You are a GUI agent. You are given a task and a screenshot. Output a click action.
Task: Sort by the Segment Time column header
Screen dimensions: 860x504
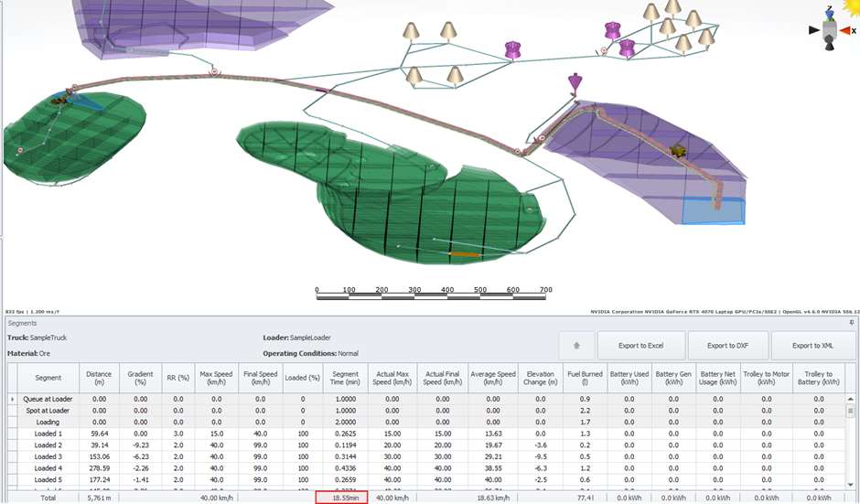point(345,377)
